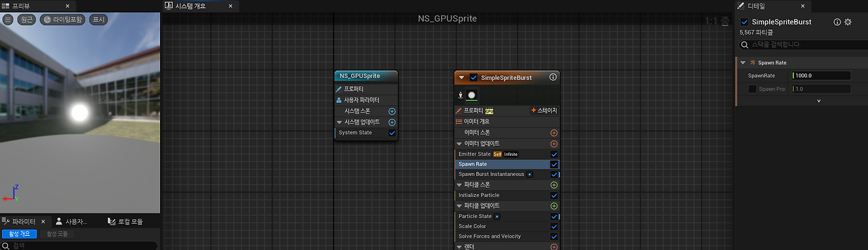This screenshot has height=250, width=868.
Task: Close the 디테일 tab
Action: coord(802,5)
